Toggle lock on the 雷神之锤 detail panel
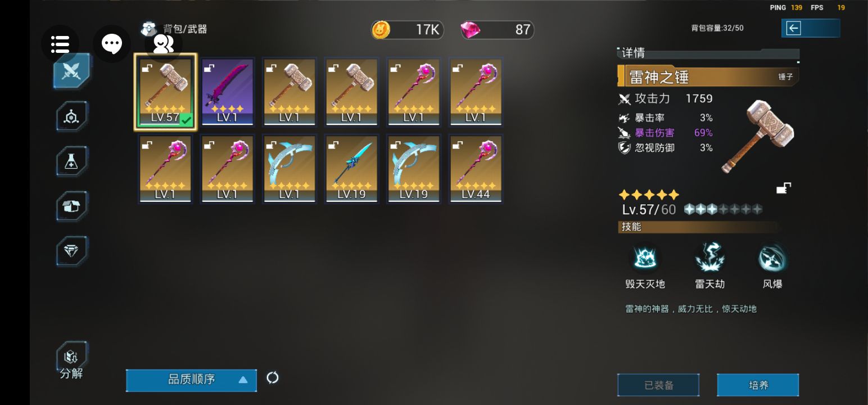The width and height of the screenshot is (868, 405). tap(784, 188)
